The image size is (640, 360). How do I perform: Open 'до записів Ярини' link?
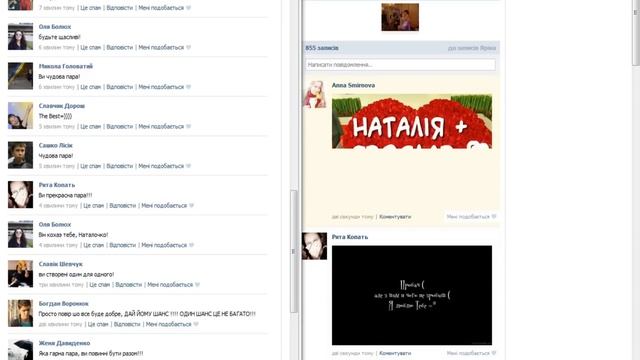472,48
